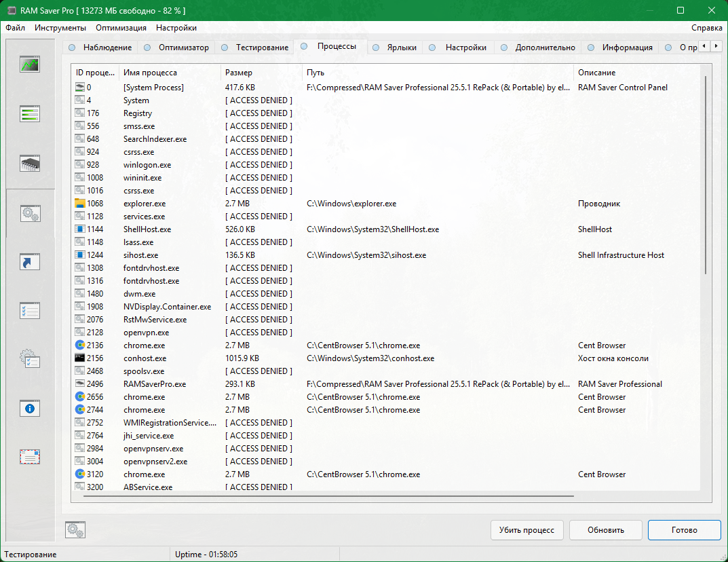728x562 pixels.
Task: Select the green bars optimizer sidebar icon
Action: coord(30,114)
